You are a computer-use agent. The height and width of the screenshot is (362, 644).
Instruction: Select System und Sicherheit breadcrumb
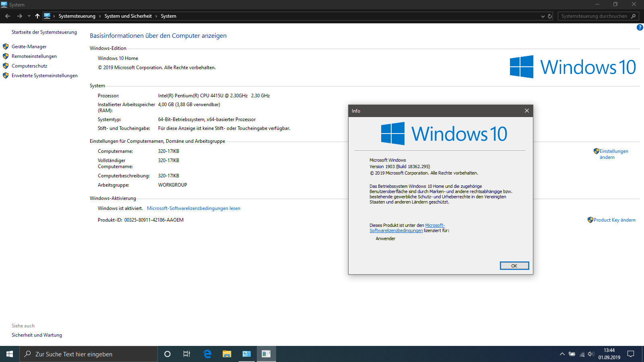point(128,16)
